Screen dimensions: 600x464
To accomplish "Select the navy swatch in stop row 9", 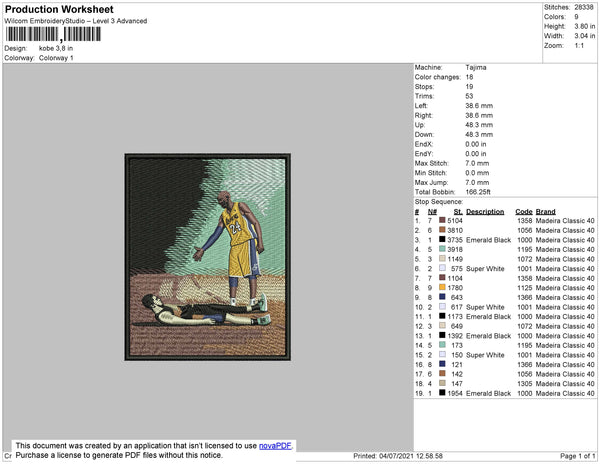I will point(442,297).
